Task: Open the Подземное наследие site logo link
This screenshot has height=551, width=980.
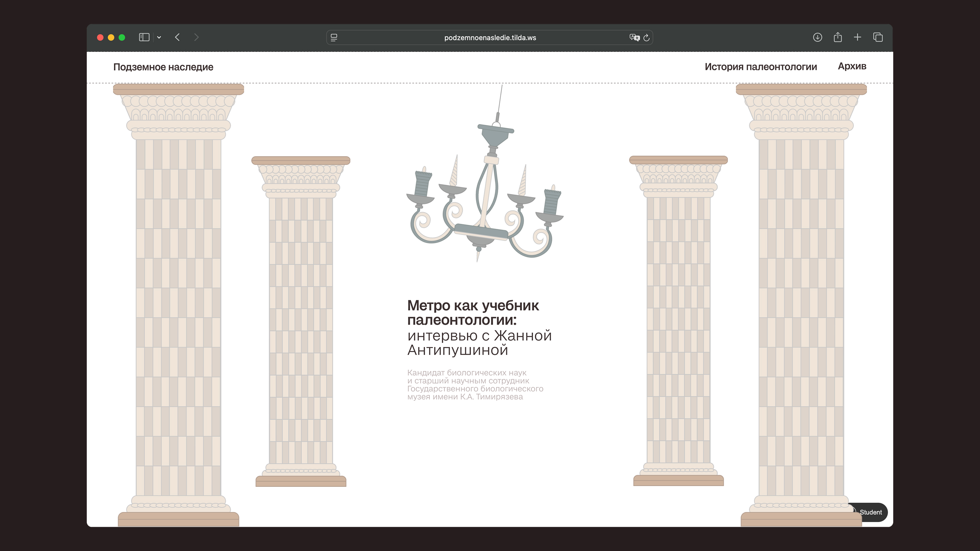Action: 163,67
